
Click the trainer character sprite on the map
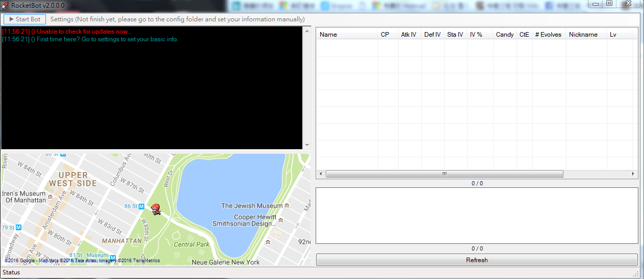(156, 209)
